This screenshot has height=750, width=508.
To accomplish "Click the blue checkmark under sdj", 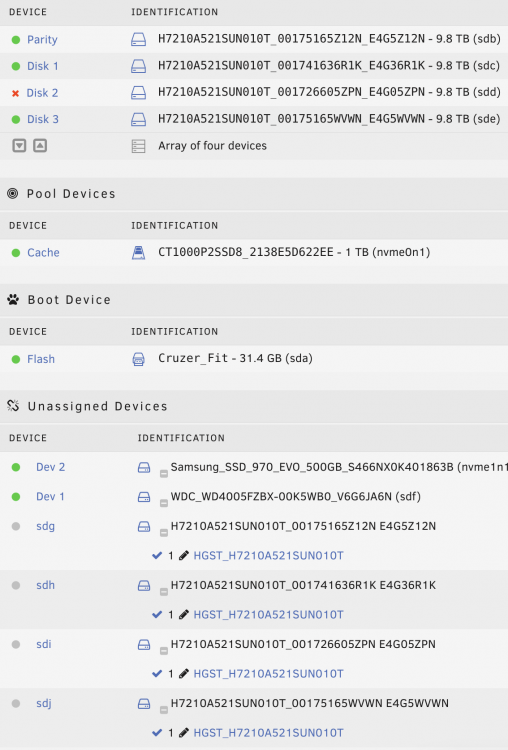I will [157, 733].
